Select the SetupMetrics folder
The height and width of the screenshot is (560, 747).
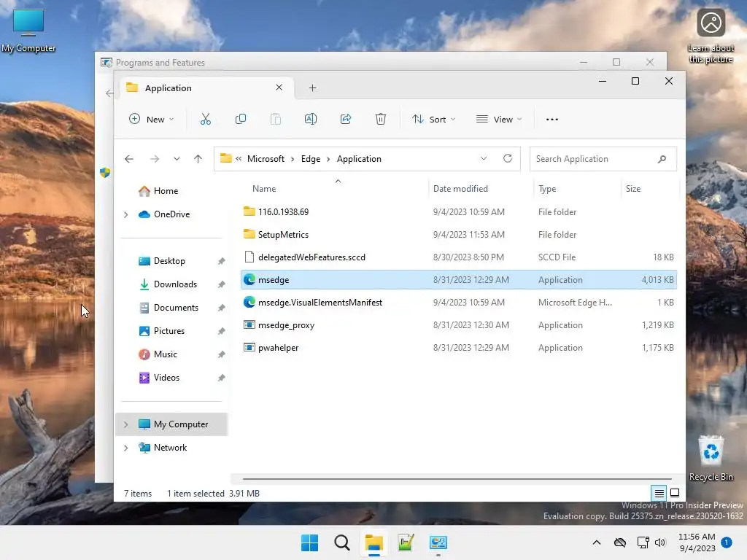point(459,235)
